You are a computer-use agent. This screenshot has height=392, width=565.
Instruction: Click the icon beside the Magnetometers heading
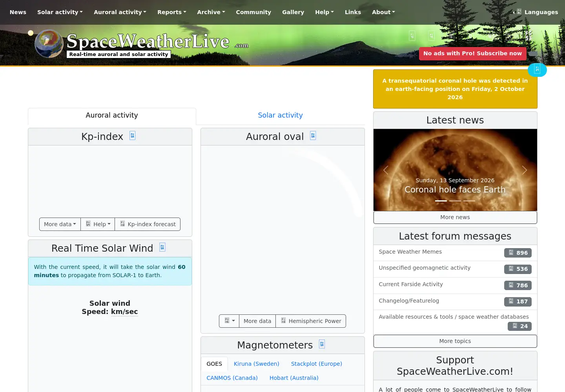point(322,344)
